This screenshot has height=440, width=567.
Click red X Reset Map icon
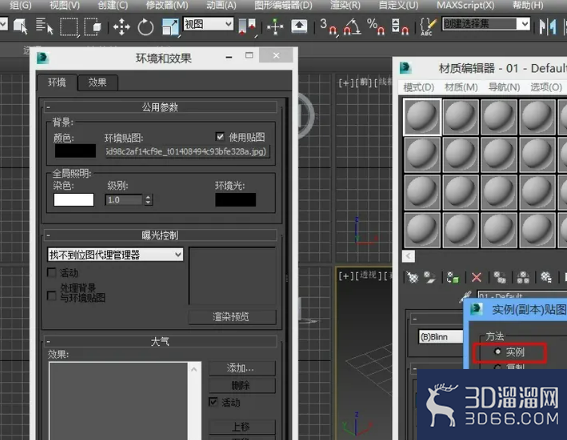pyautogui.click(x=477, y=277)
